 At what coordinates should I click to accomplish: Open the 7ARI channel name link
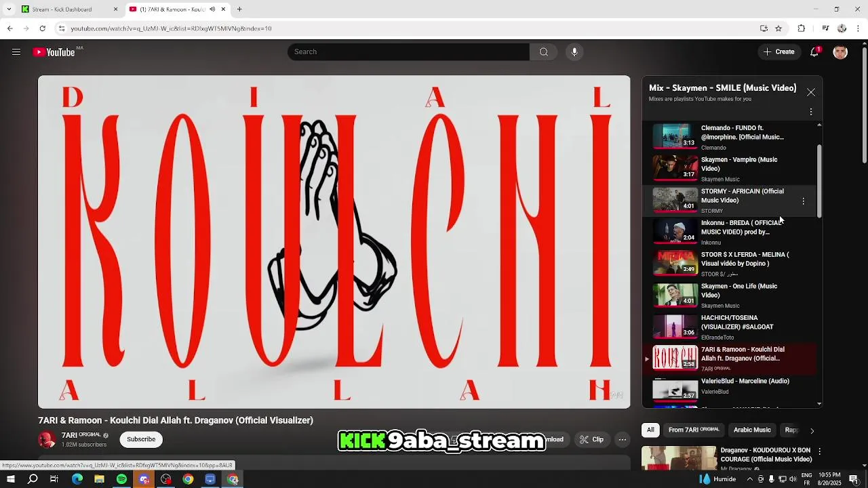[x=81, y=435]
